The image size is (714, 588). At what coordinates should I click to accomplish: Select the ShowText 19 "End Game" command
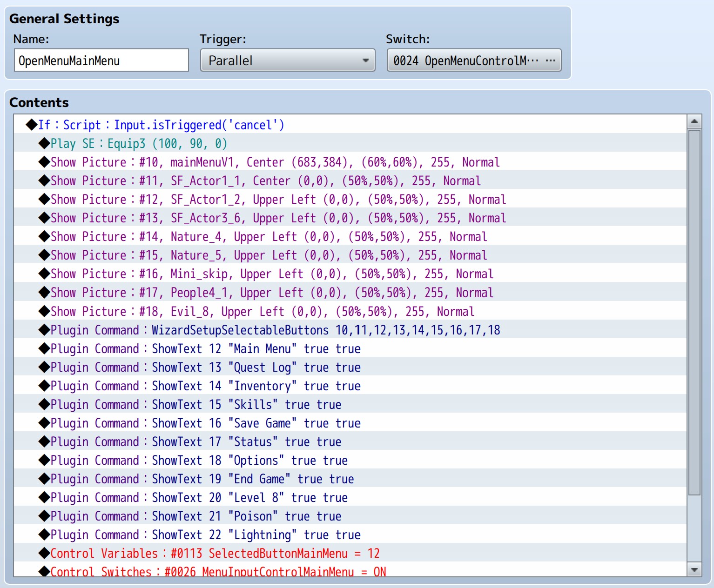point(202,479)
